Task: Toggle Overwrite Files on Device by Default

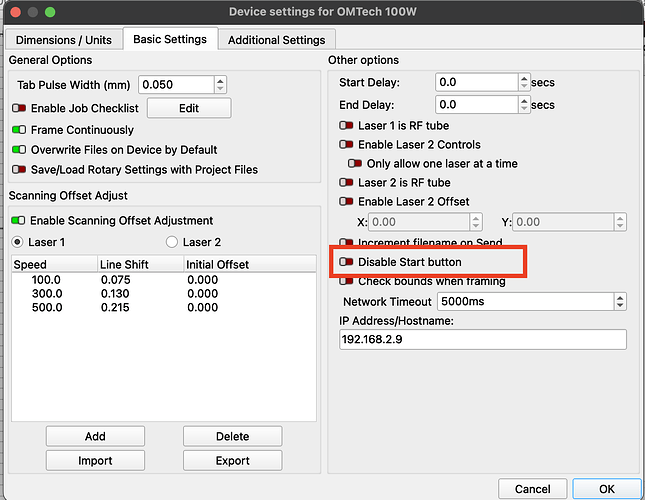Action: tap(19, 150)
